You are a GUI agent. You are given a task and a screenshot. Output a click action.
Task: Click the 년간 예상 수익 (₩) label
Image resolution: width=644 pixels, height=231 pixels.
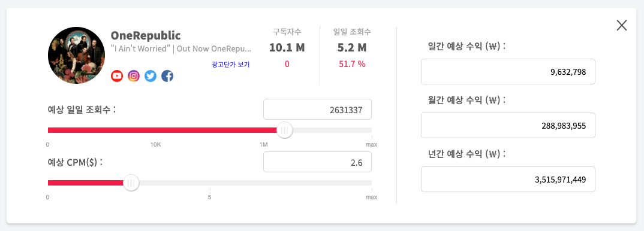tap(467, 154)
